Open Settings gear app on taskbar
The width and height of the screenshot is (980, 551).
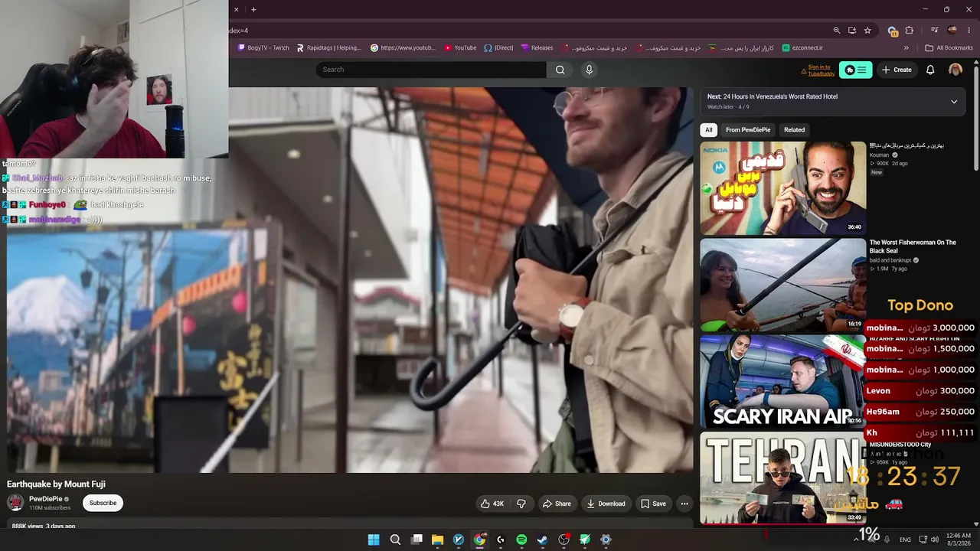[606, 540]
